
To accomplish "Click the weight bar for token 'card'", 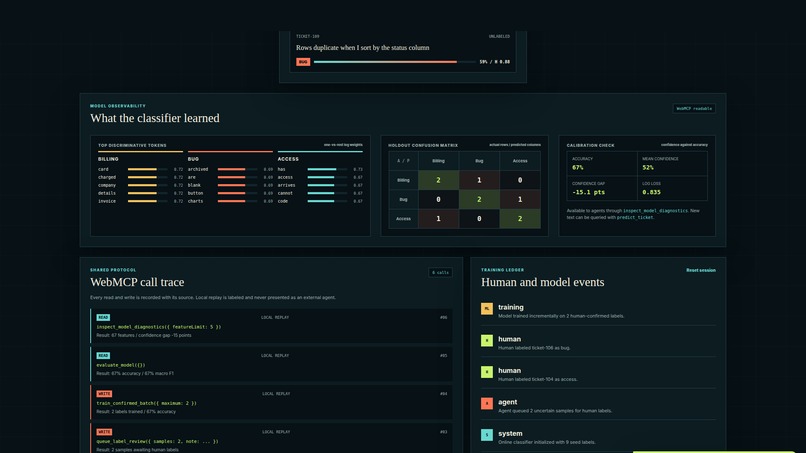I will pos(148,169).
